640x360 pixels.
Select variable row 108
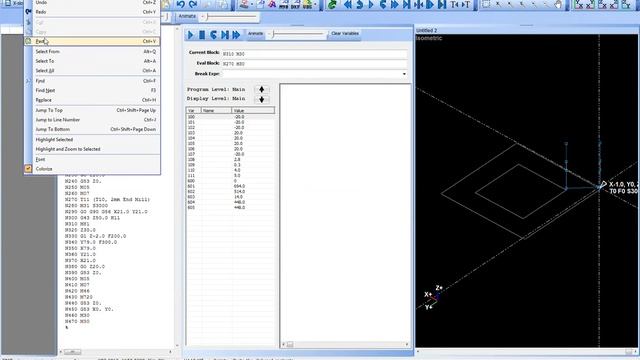tap(231, 160)
